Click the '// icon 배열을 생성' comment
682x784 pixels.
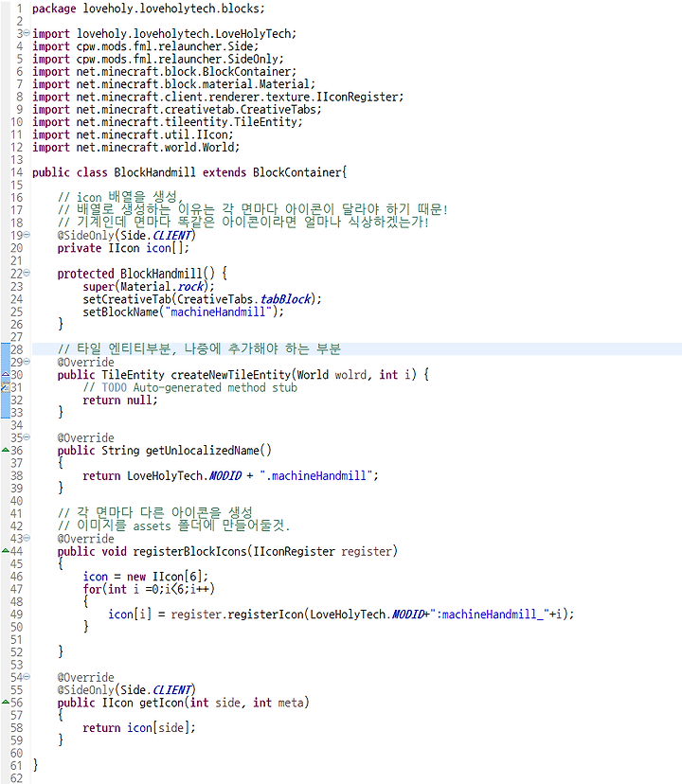[x=120, y=197]
